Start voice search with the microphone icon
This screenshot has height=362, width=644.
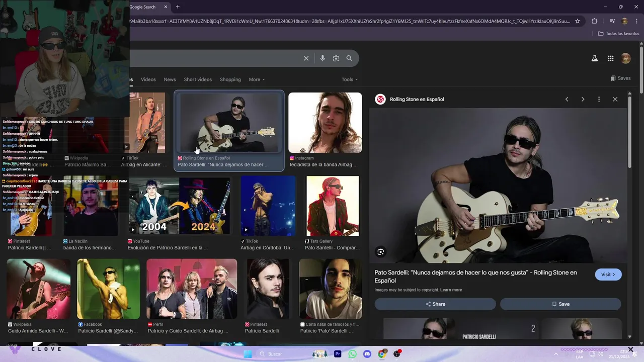coord(323,58)
